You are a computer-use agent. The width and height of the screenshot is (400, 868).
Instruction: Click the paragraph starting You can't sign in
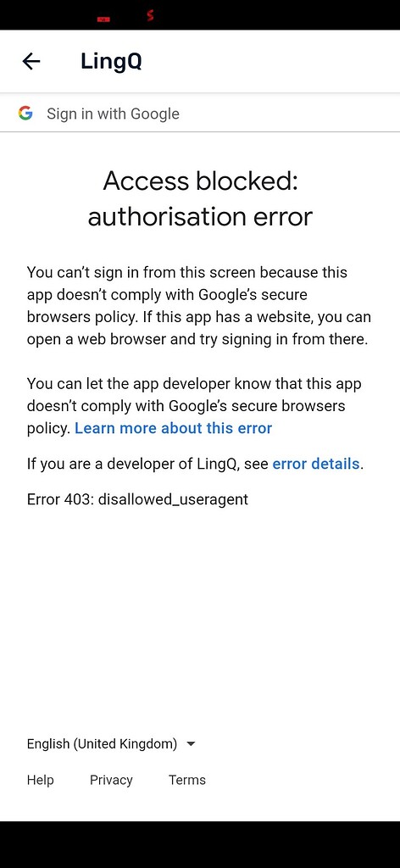click(x=199, y=305)
